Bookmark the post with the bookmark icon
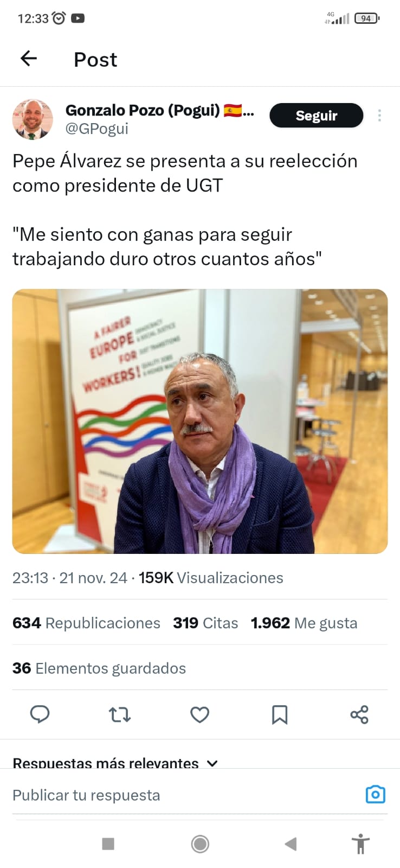Screen dimensions: 400x868 tap(280, 714)
